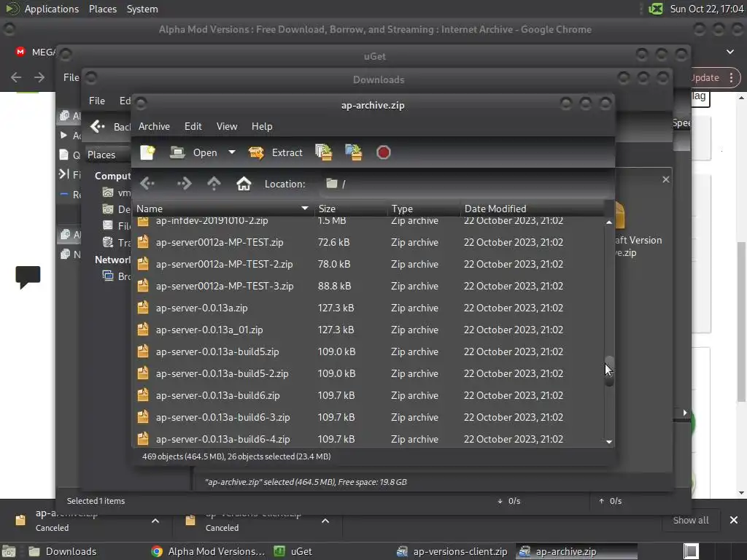Image resolution: width=747 pixels, height=560 pixels.
Task: Expand Chrome tab search chevron
Action: 730,52
